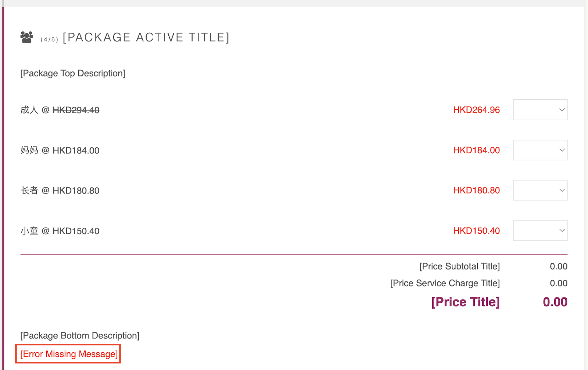Click the bold Price Title total label
588x370 pixels.
point(466,302)
